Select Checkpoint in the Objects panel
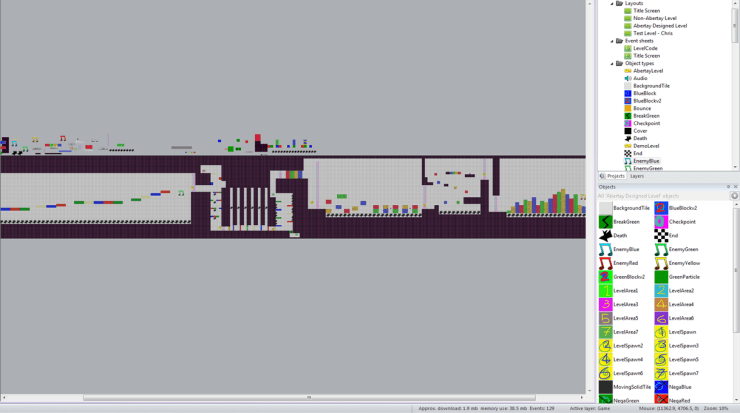740x413 pixels. pyautogui.click(x=675, y=221)
